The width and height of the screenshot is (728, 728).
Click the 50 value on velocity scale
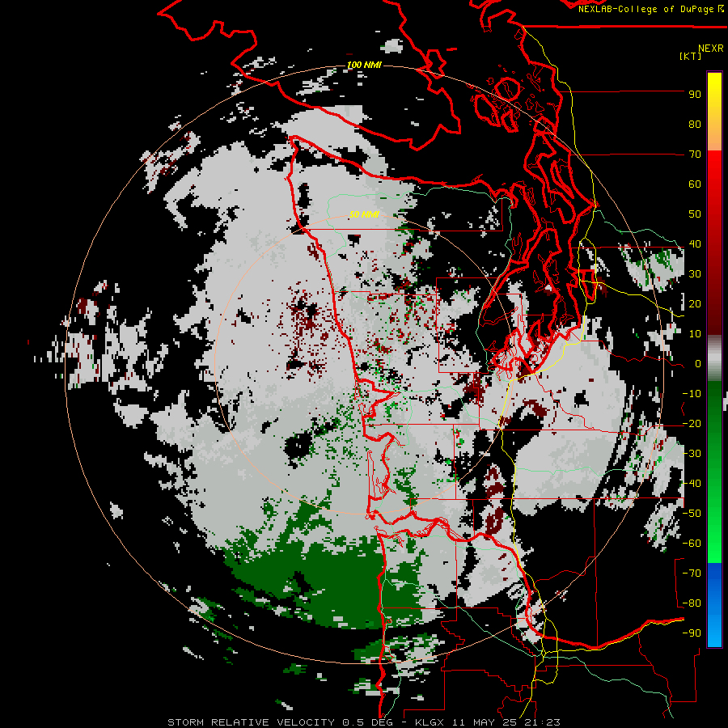695,214
